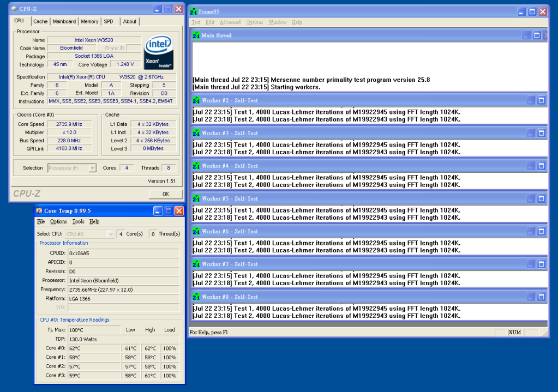Maximize the Worker #6 child window

[x=541, y=231]
